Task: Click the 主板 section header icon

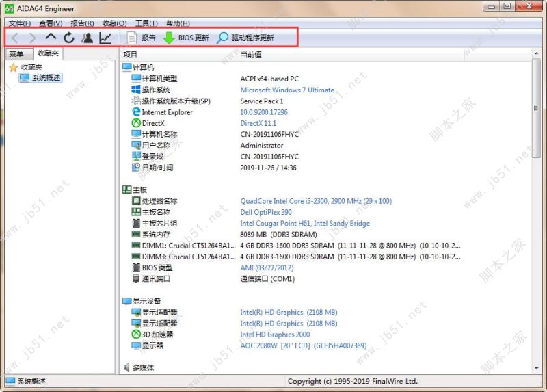Action: tap(126, 190)
